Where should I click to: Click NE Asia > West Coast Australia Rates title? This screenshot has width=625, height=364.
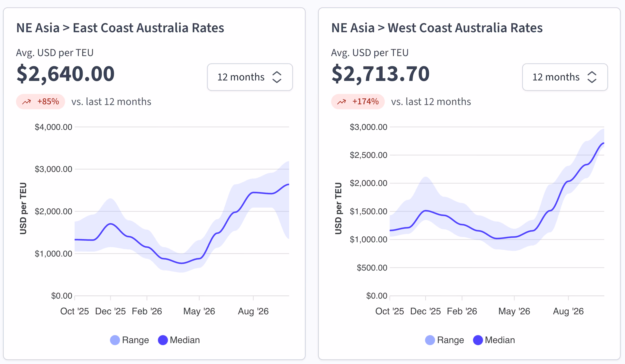(437, 28)
